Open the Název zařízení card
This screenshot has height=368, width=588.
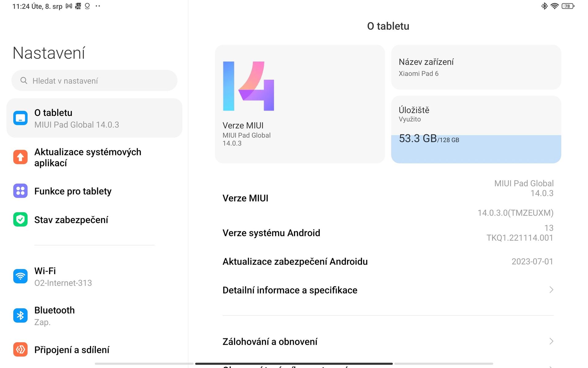coord(475,67)
